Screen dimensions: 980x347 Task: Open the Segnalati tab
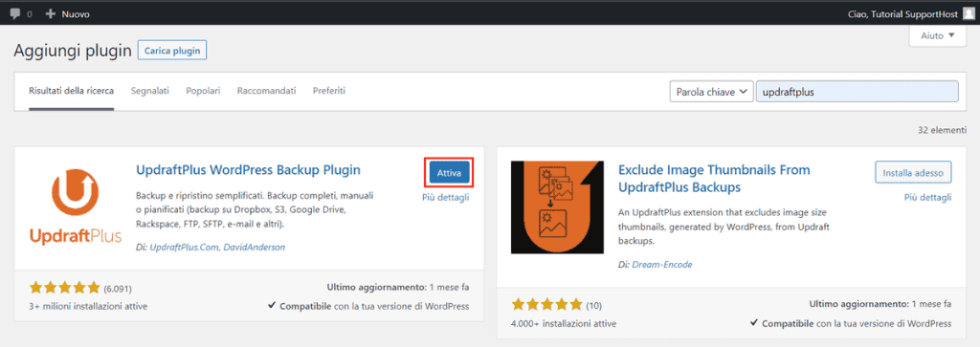coord(150,91)
